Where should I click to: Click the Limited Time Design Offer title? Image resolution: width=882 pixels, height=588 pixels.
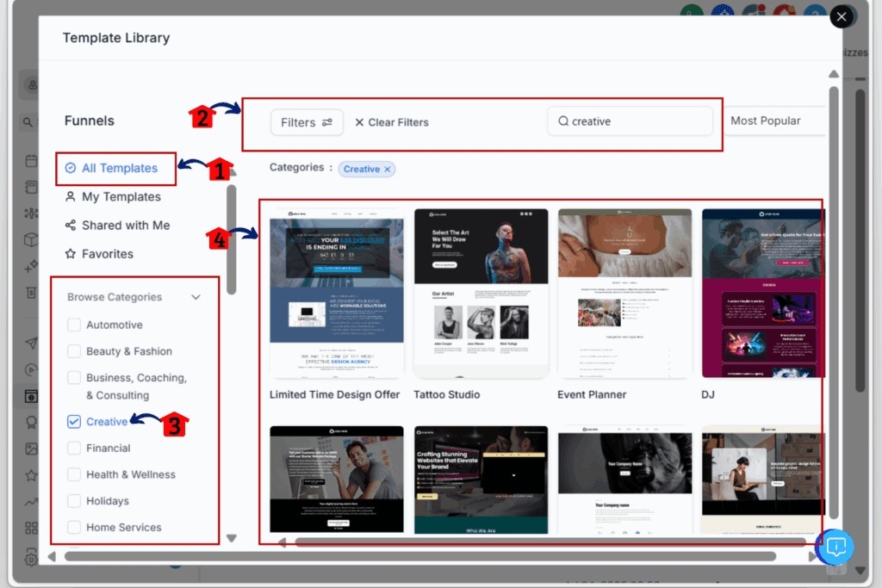coord(335,394)
